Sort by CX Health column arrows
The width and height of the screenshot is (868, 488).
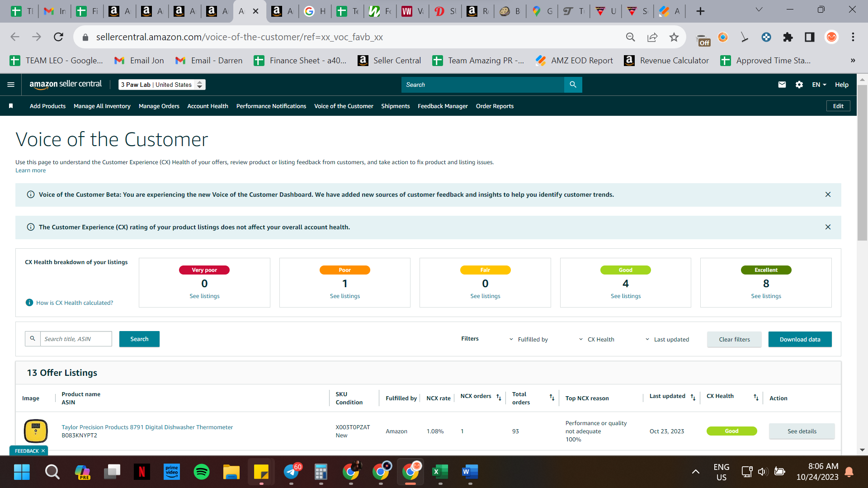point(756,397)
